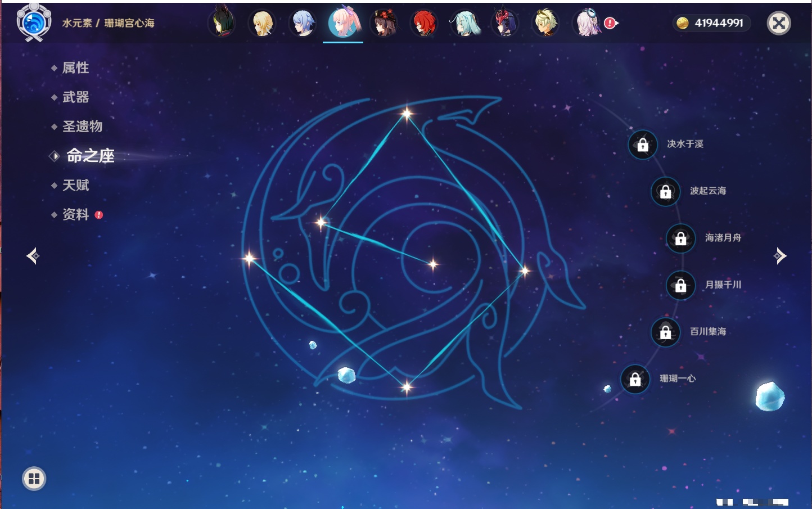Click the central star of the constellation
The image size is (812, 509).
pyautogui.click(x=433, y=264)
